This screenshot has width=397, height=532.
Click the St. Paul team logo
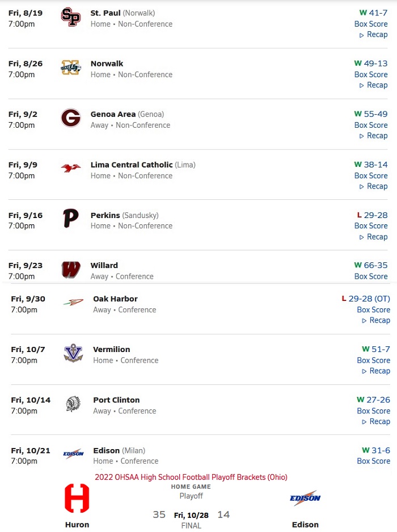tap(71, 17)
